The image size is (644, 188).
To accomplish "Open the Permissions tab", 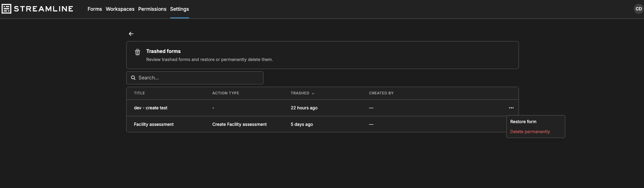I will coord(152,9).
